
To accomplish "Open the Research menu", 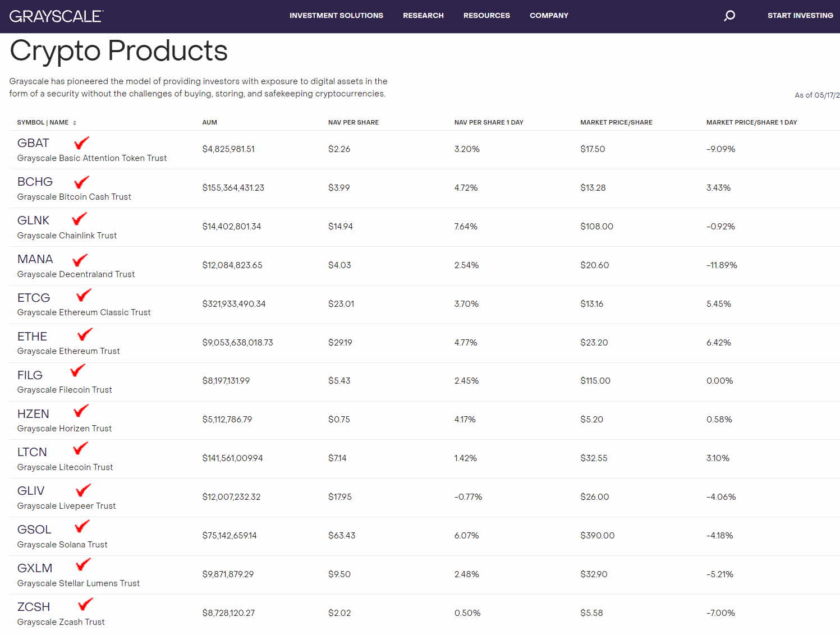I will coord(423,16).
